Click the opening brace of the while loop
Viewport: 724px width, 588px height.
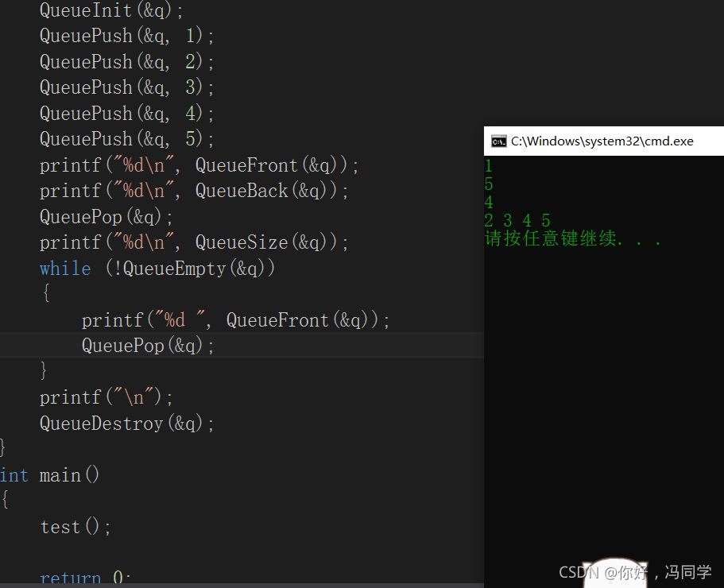46,293
